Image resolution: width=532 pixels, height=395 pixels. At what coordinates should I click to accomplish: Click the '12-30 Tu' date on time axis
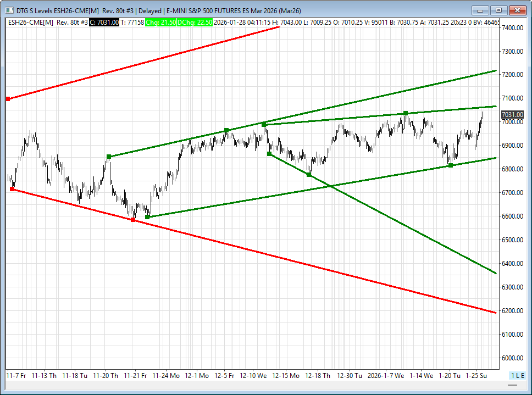pos(350,375)
